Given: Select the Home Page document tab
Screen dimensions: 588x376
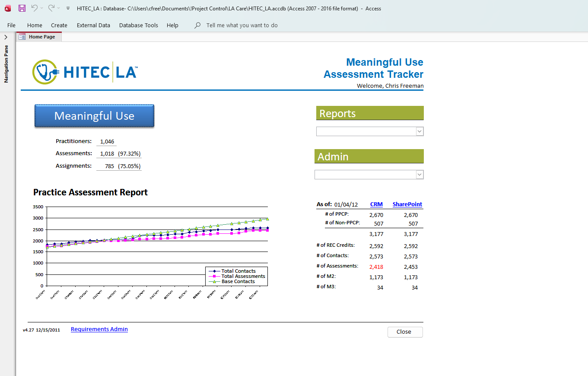Looking at the screenshot, I should 39,37.
